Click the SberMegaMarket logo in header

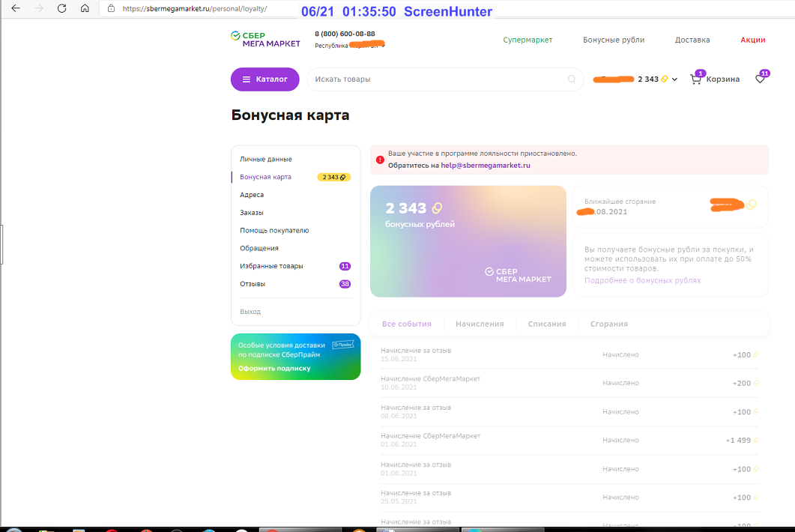[265, 40]
